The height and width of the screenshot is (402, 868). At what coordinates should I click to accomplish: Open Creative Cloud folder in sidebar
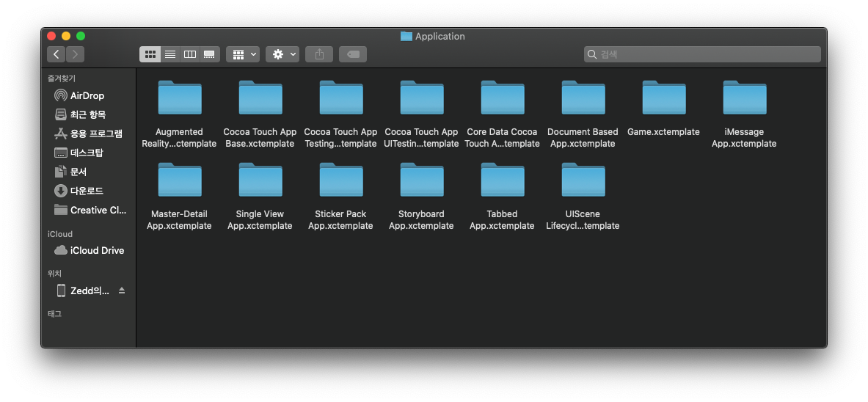coord(89,210)
